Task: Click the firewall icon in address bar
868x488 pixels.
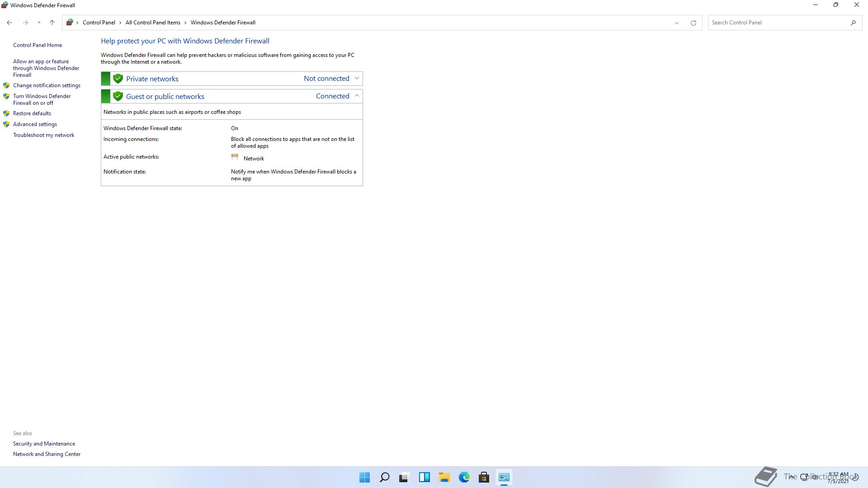Action: tap(70, 22)
